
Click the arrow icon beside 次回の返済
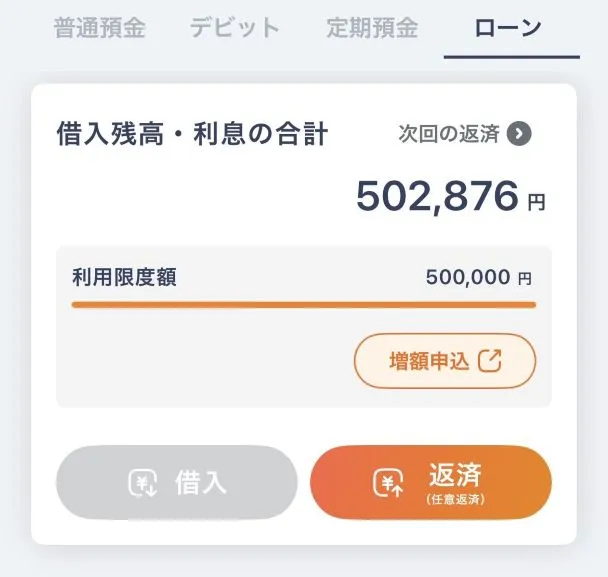[x=519, y=134]
